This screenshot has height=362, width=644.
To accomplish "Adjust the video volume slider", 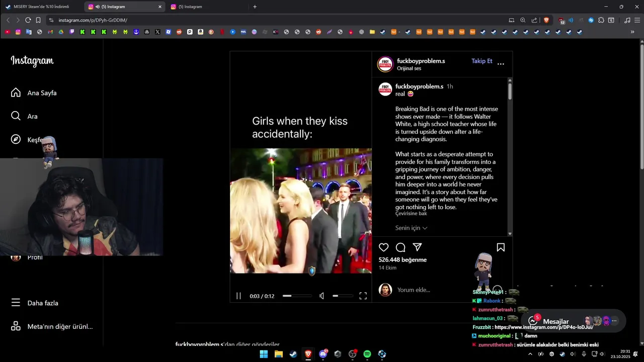I will pos(343,296).
